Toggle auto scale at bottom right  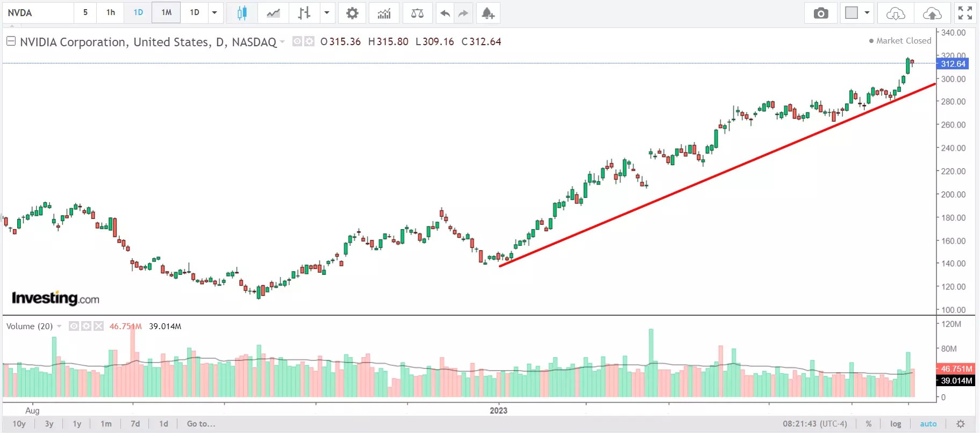[x=928, y=424]
